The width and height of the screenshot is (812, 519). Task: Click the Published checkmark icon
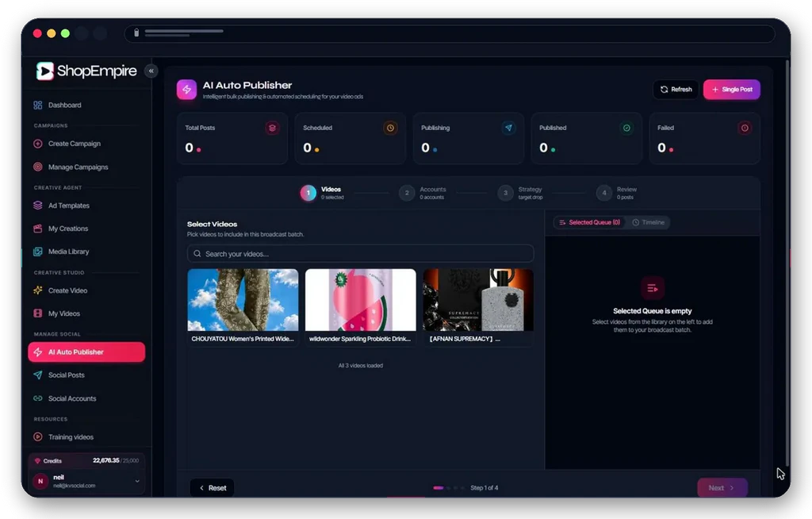pos(626,128)
